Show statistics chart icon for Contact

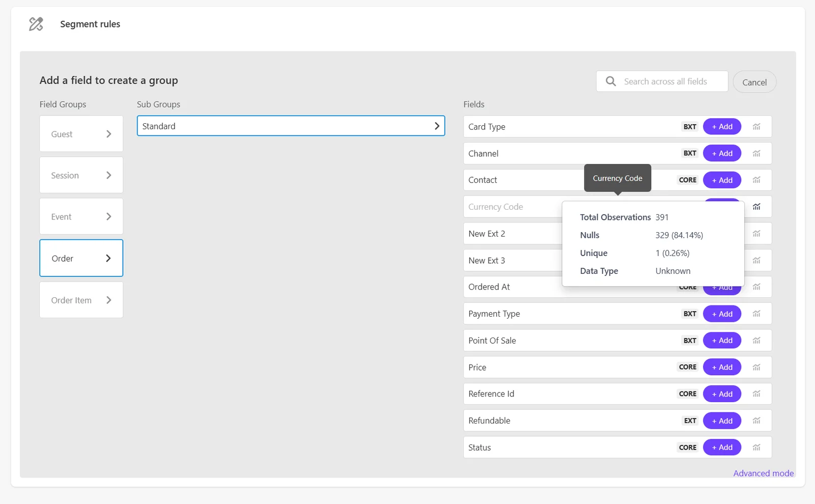tap(756, 180)
